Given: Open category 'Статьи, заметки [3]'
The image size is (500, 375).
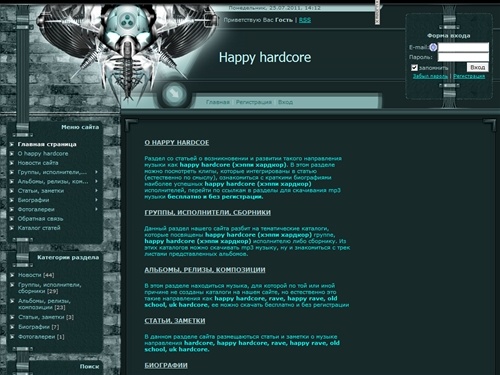Looking at the screenshot, I should [x=46, y=317].
